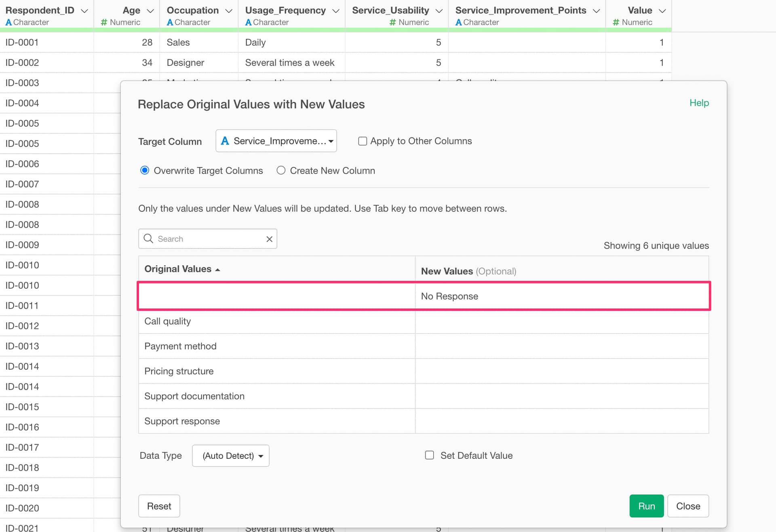
Task: Open Occupation column menu chevron
Action: click(x=229, y=11)
